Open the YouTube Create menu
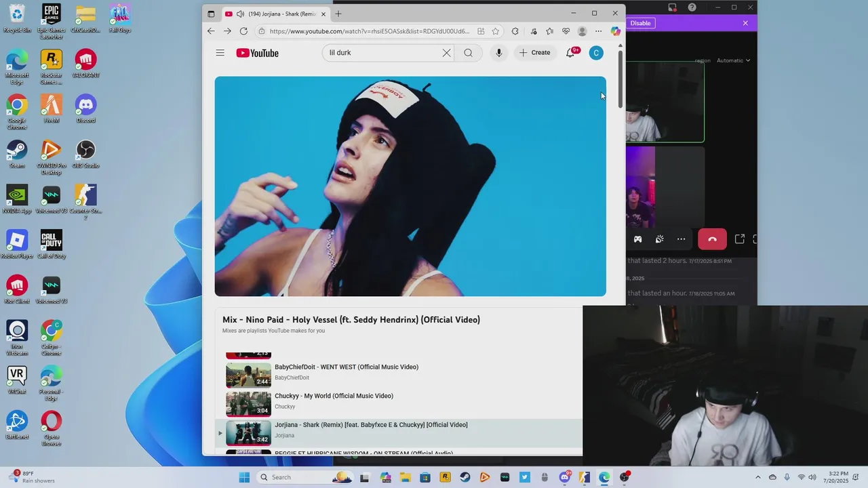The height and width of the screenshot is (488, 868). pos(535,53)
